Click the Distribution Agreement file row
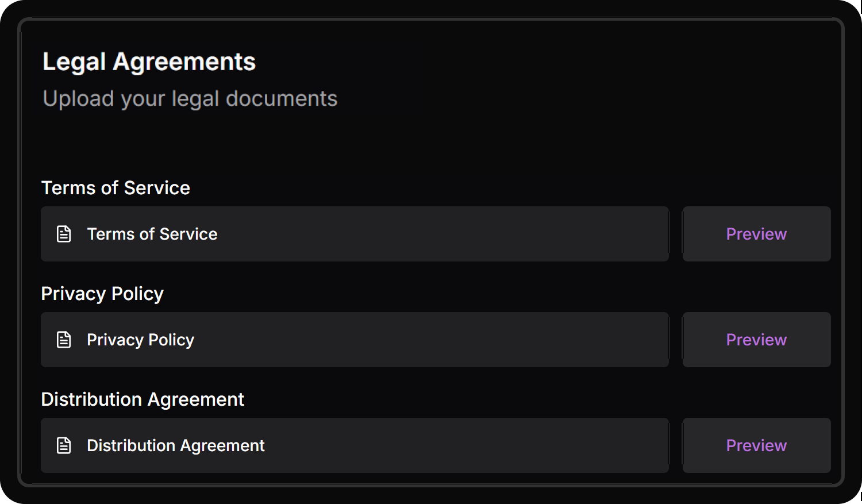862x504 pixels. click(355, 445)
